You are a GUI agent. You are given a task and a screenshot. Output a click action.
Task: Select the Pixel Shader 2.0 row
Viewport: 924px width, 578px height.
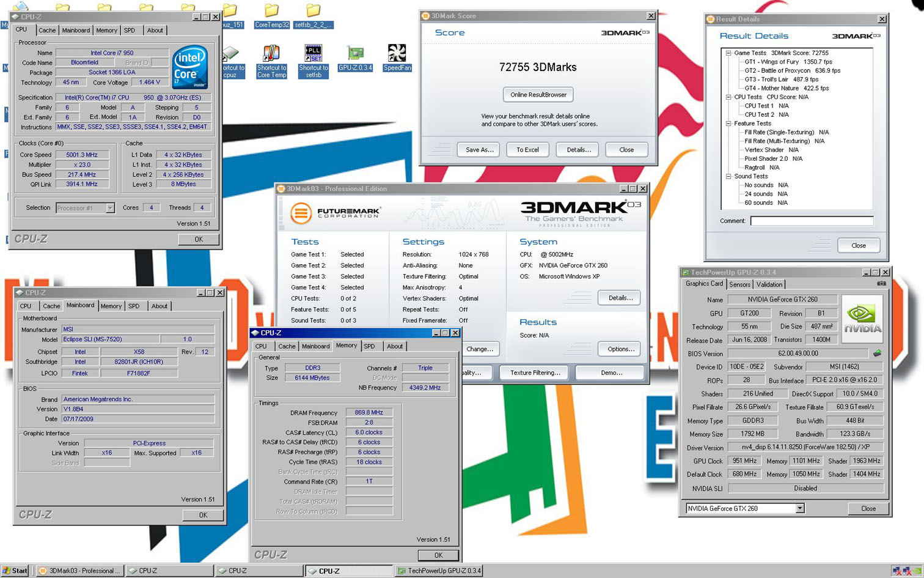click(x=773, y=159)
